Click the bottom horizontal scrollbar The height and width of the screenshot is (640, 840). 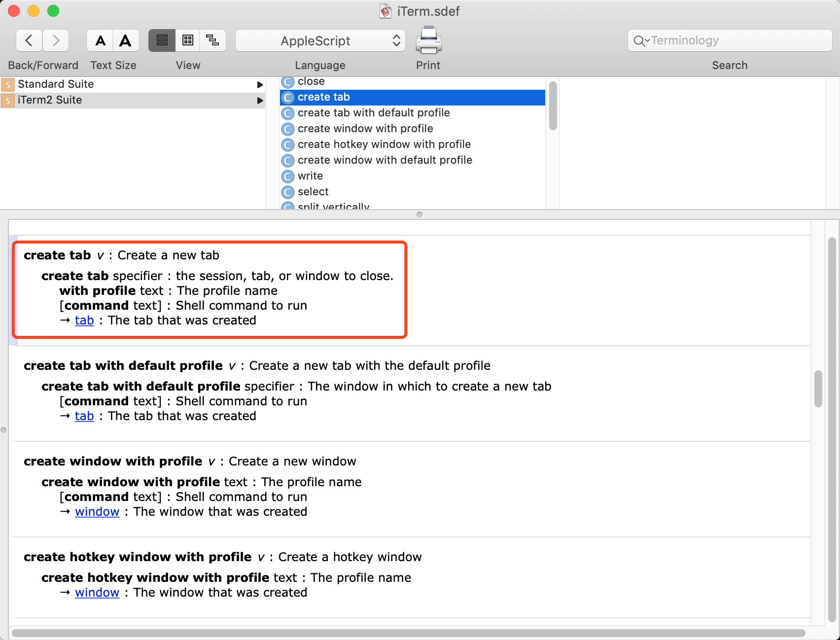pyautogui.click(x=409, y=633)
